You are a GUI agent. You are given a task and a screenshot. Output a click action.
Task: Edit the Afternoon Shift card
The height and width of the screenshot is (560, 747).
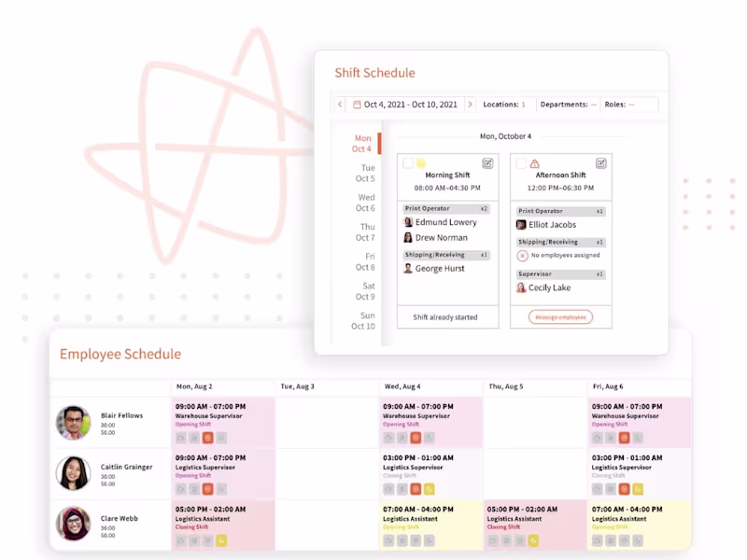[x=600, y=163]
